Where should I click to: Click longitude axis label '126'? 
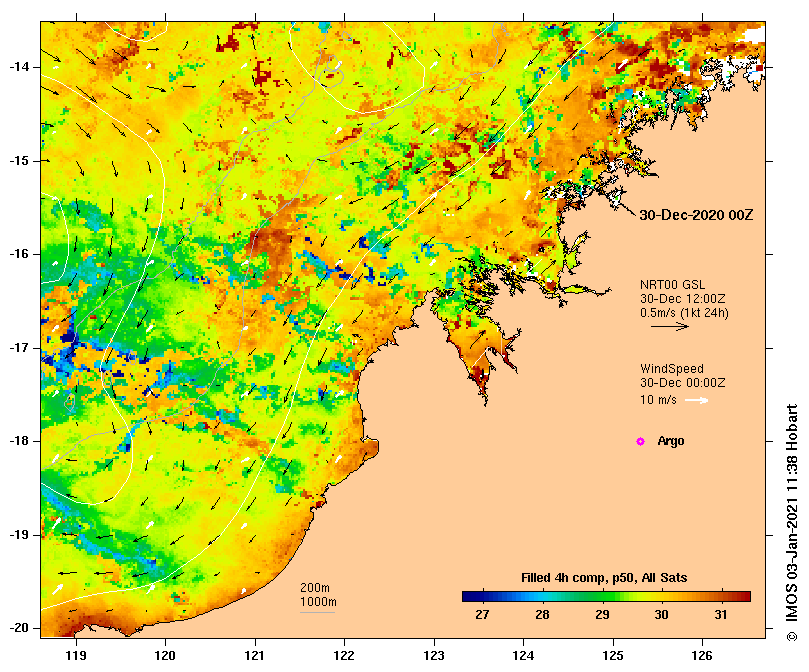(x=702, y=656)
